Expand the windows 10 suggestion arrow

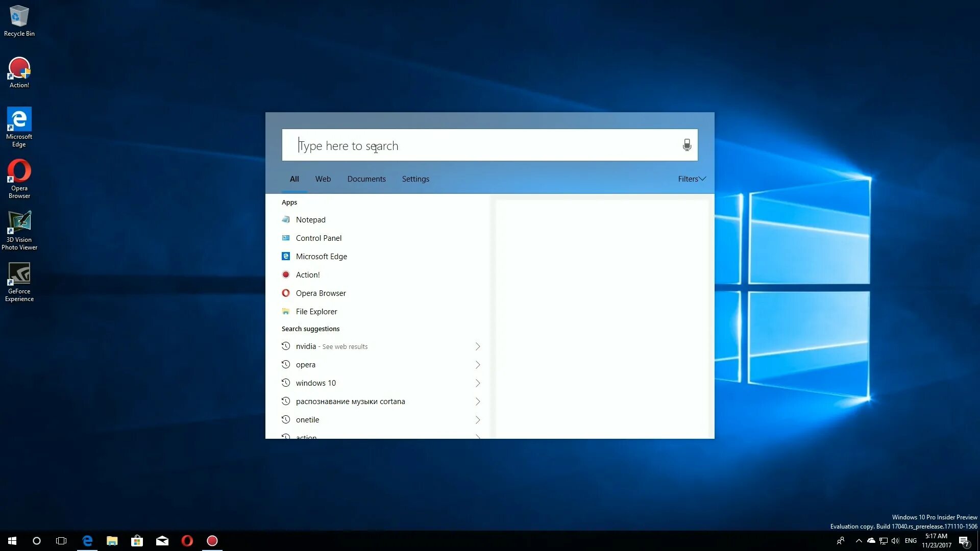(x=478, y=383)
